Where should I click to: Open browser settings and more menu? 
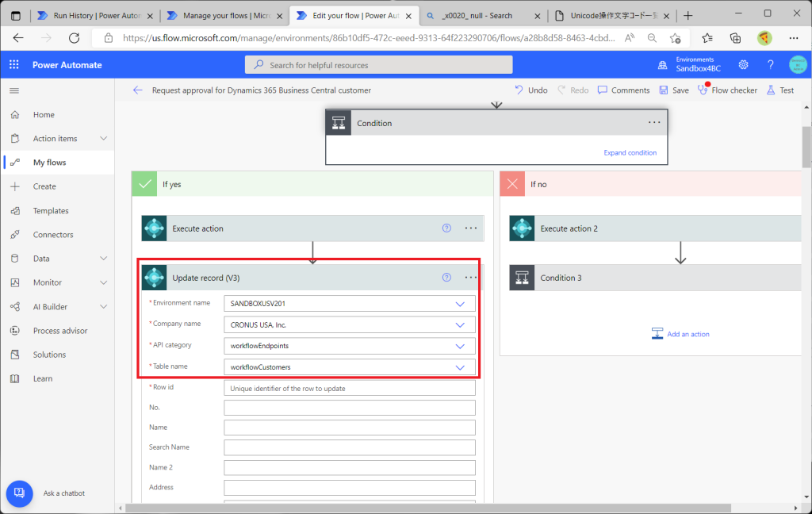793,38
